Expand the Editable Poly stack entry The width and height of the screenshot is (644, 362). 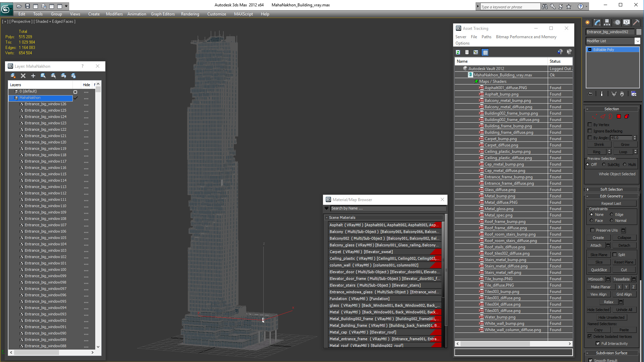pos(590,50)
